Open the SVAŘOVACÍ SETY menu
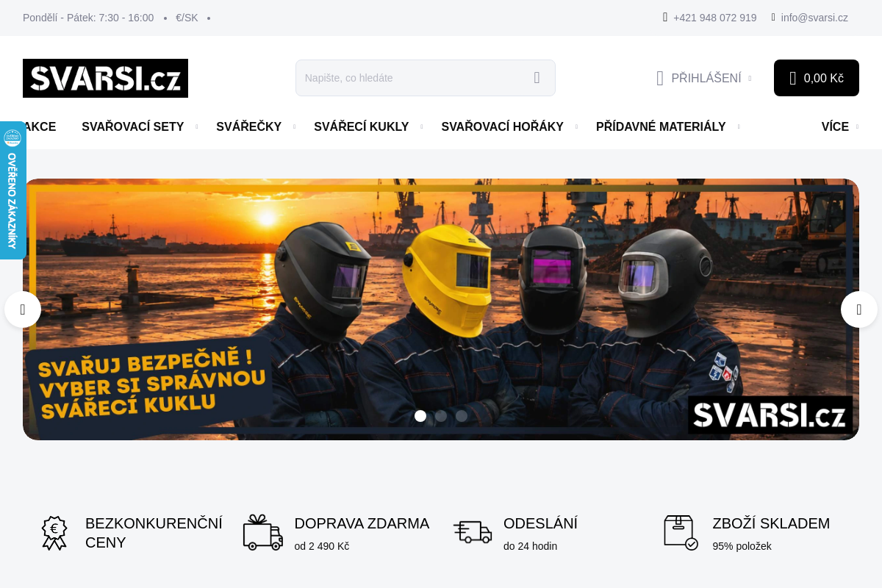This screenshot has height=588, width=882. pos(133,127)
